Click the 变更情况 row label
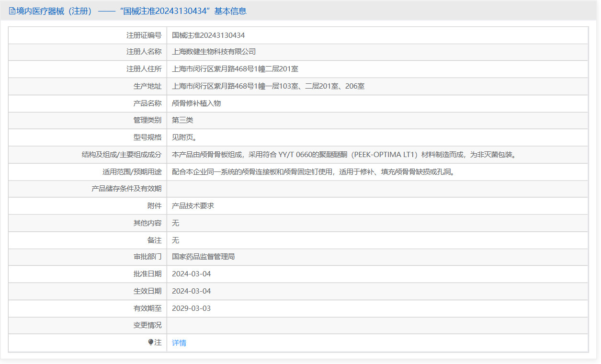Viewport: 601px width, 364px height. [147, 325]
